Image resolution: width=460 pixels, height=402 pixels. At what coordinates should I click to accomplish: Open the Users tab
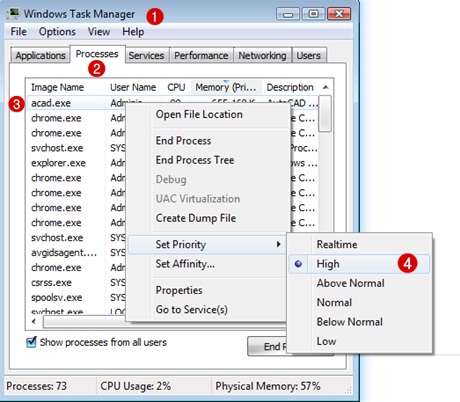coord(308,55)
